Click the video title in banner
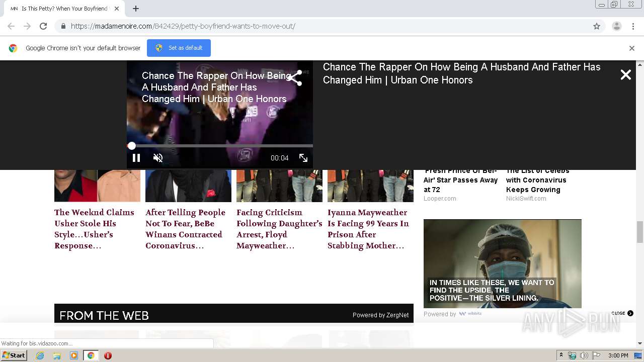644x362 pixels. [461, 73]
